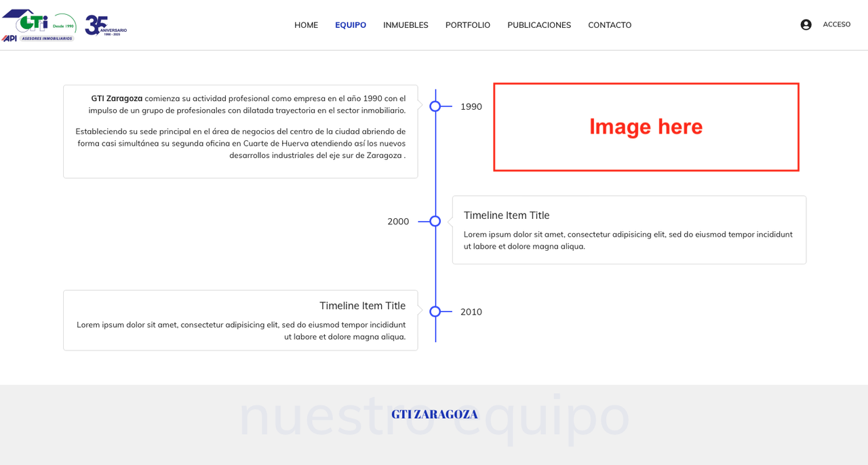Click the 1990 year label

click(471, 106)
